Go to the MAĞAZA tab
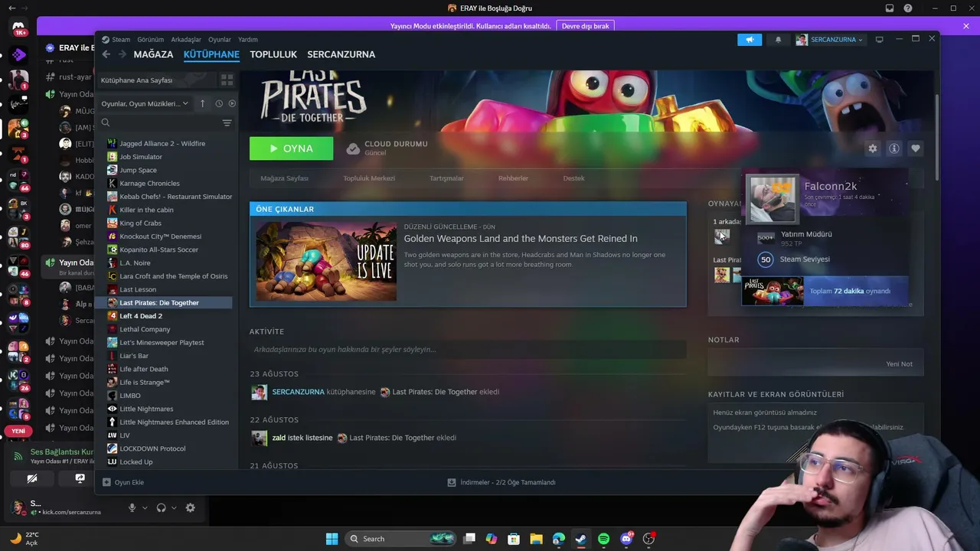This screenshot has height=551, width=980. pyautogui.click(x=153, y=54)
